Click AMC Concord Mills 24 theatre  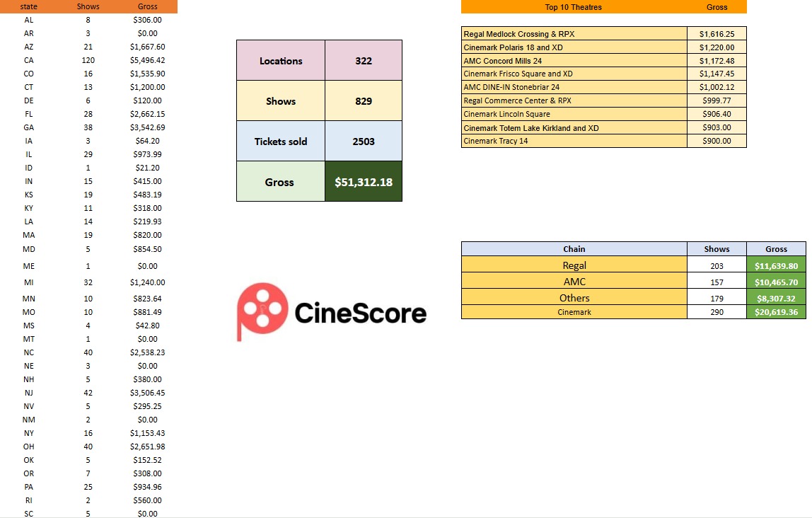[x=574, y=61]
